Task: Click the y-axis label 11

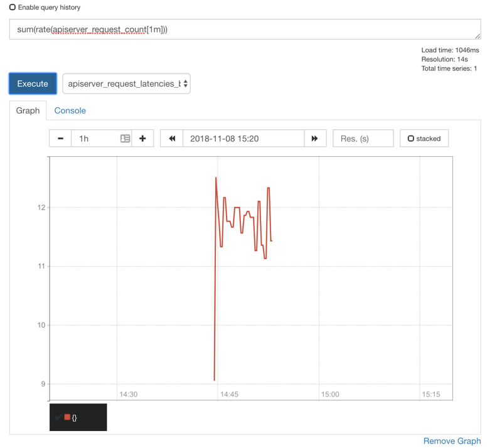Action: [41, 266]
